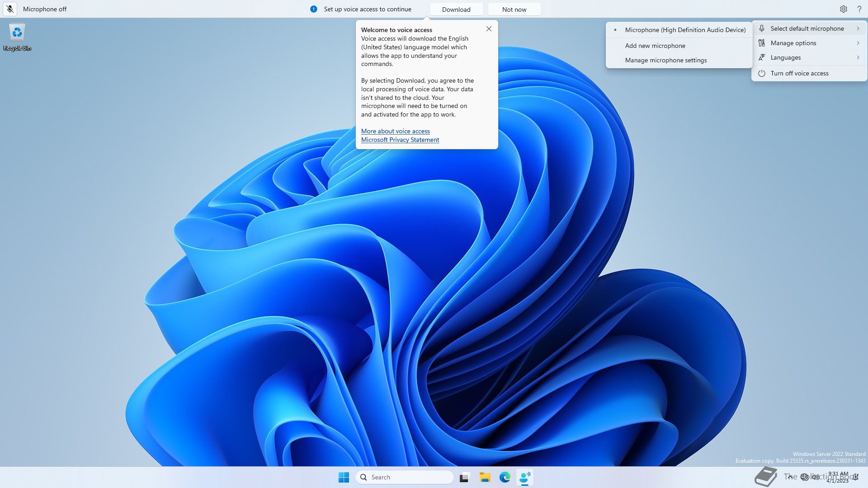Select Microphone (High Definition Audio Device)
This screenshot has height=488, width=868.
pos(679,30)
